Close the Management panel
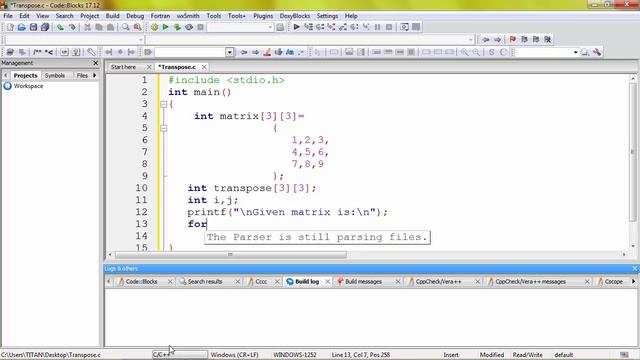The width and height of the screenshot is (640, 360). point(96,63)
